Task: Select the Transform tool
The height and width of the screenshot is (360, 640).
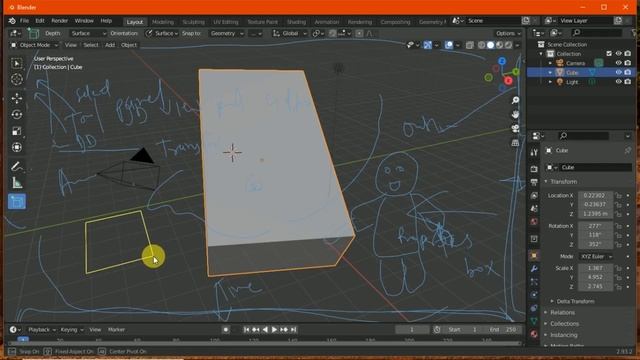Action: (x=17, y=147)
